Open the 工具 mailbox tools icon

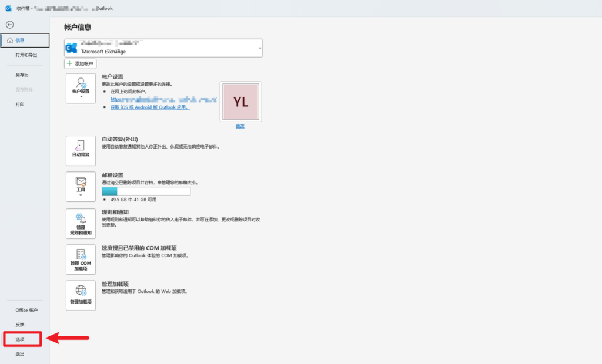pyautogui.click(x=81, y=186)
